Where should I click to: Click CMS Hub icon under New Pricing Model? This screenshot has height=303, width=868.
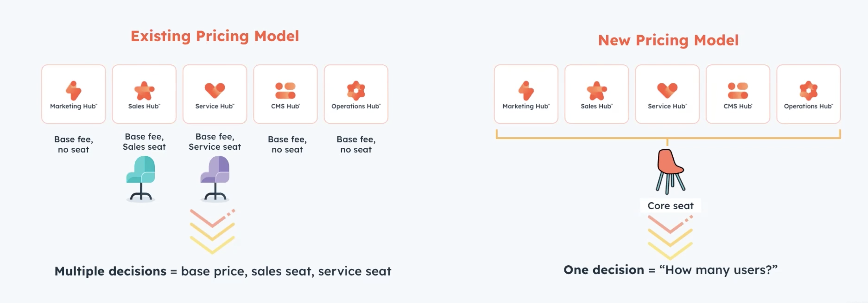[x=738, y=90]
